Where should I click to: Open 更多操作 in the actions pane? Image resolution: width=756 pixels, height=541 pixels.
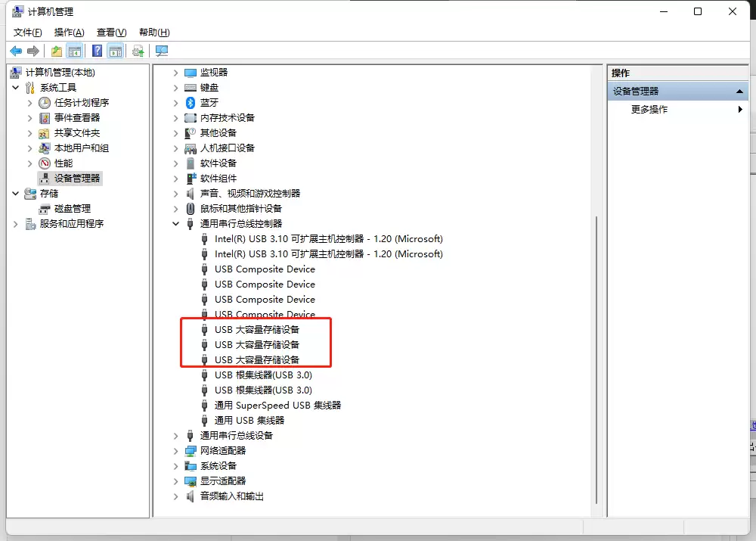click(649, 109)
